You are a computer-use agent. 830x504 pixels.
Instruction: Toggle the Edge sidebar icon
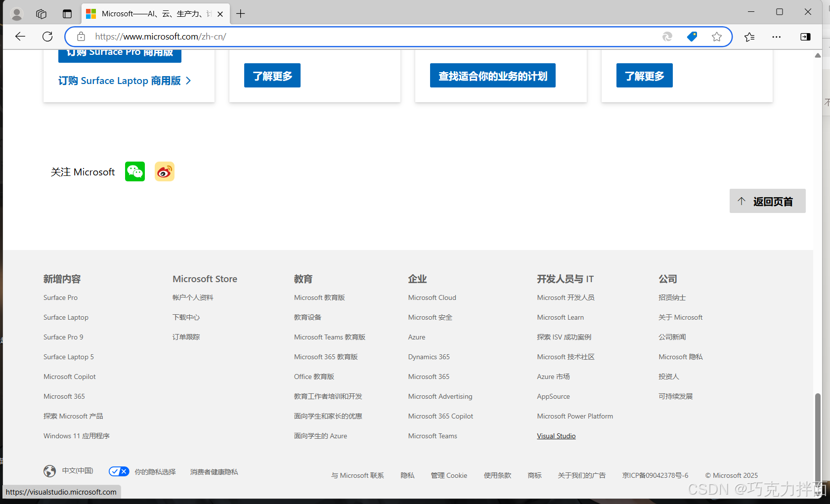(805, 37)
